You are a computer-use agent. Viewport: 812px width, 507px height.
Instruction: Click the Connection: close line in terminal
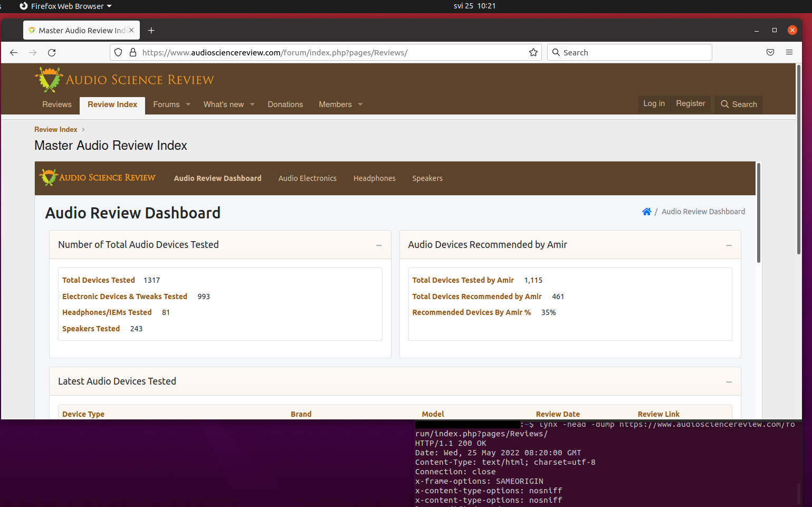(455, 472)
